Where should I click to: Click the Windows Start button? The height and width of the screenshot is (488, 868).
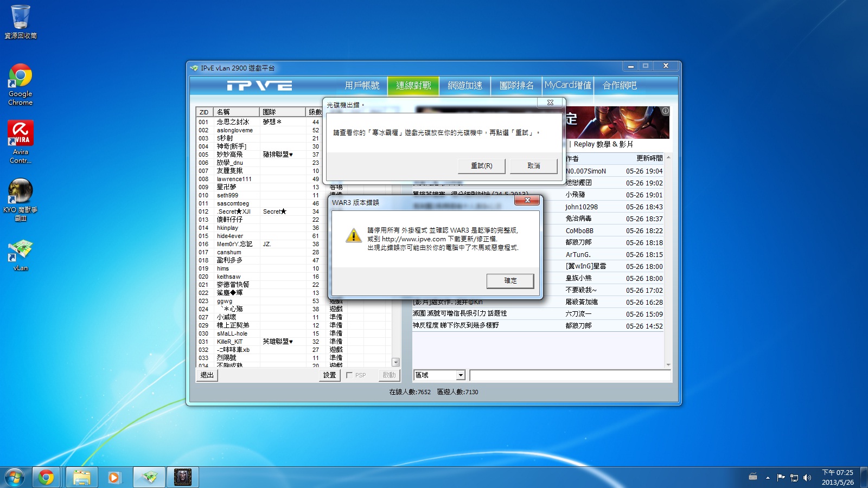(15, 477)
